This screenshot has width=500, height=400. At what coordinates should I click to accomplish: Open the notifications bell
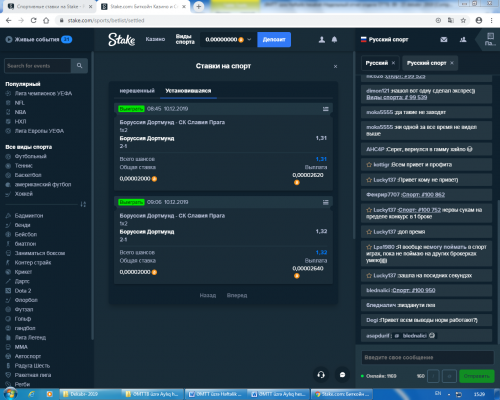point(334,40)
